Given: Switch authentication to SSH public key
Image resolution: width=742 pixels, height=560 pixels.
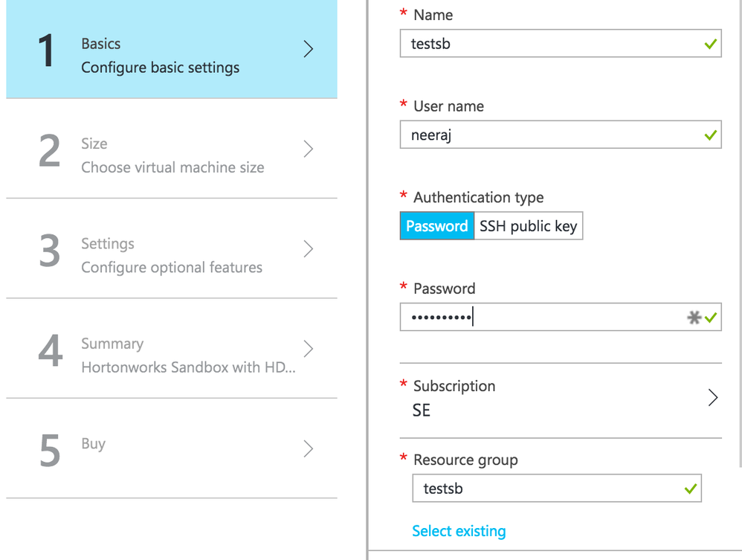Looking at the screenshot, I should click(528, 226).
